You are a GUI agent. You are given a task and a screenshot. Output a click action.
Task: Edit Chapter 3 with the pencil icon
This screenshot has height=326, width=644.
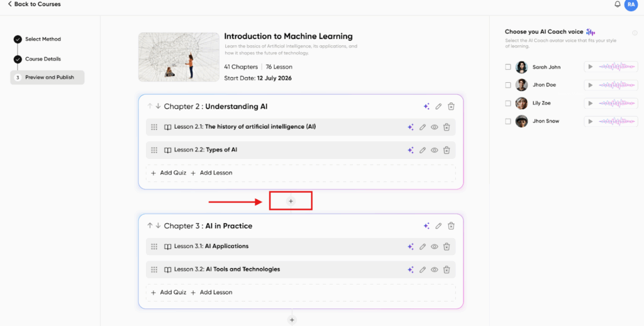coord(438,226)
